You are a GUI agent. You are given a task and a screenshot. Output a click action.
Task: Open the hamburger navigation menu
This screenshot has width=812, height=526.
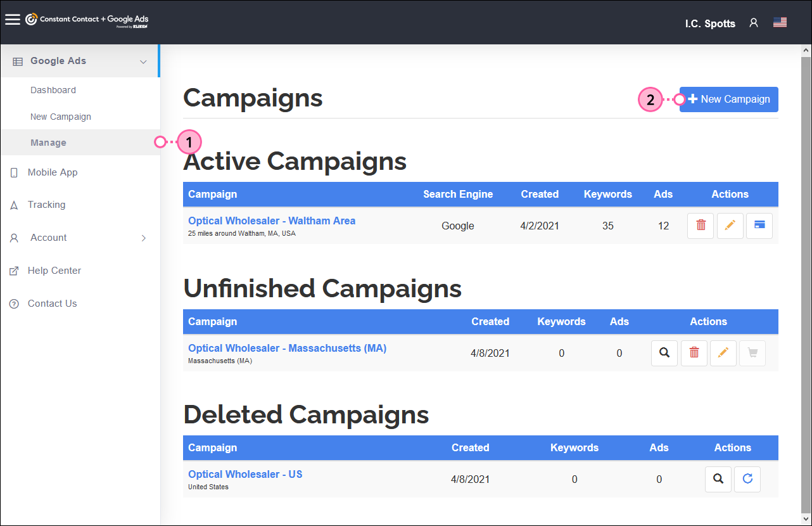click(13, 19)
